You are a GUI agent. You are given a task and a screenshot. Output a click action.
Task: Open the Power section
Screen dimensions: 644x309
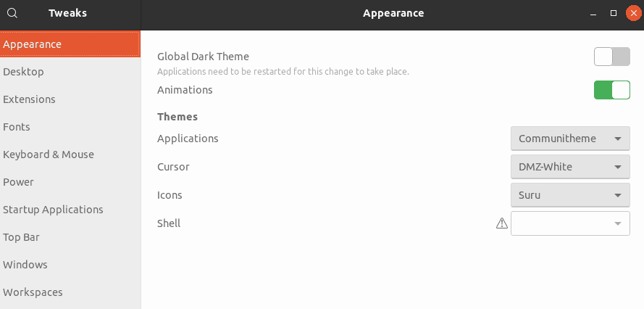pos(70,182)
